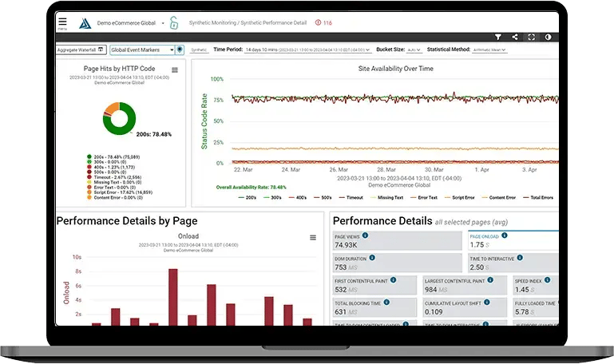Toggle fullscreen with the expand icon
The image size is (614, 364).
pyautogui.click(x=532, y=37)
